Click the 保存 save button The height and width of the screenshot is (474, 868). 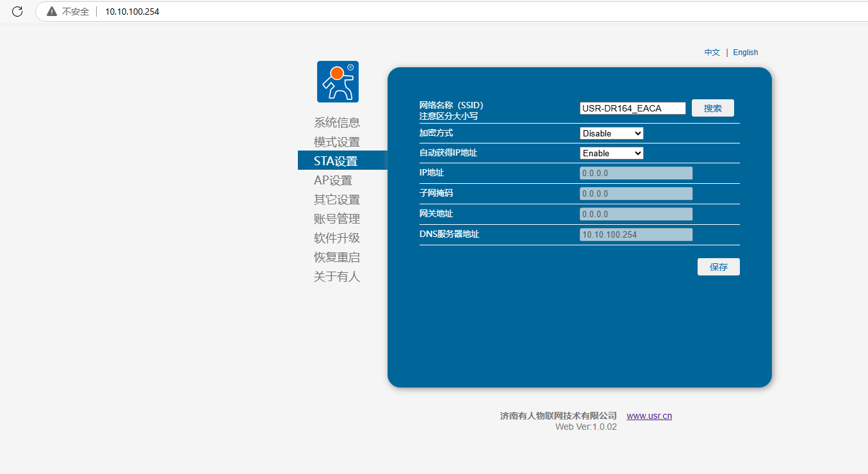pos(718,267)
